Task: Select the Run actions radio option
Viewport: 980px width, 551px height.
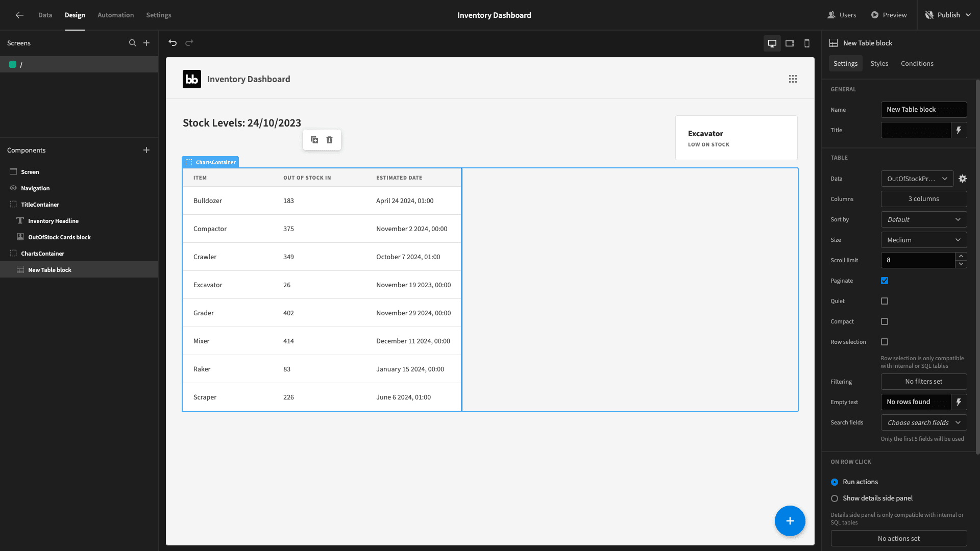Action: click(x=835, y=482)
